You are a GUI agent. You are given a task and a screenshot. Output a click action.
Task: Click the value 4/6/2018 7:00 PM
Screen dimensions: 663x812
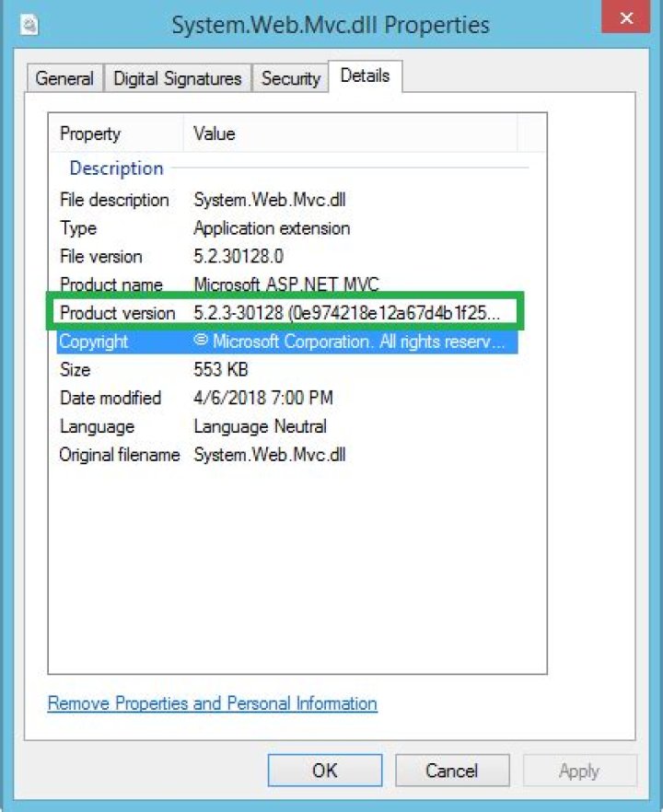tap(263, 399)
